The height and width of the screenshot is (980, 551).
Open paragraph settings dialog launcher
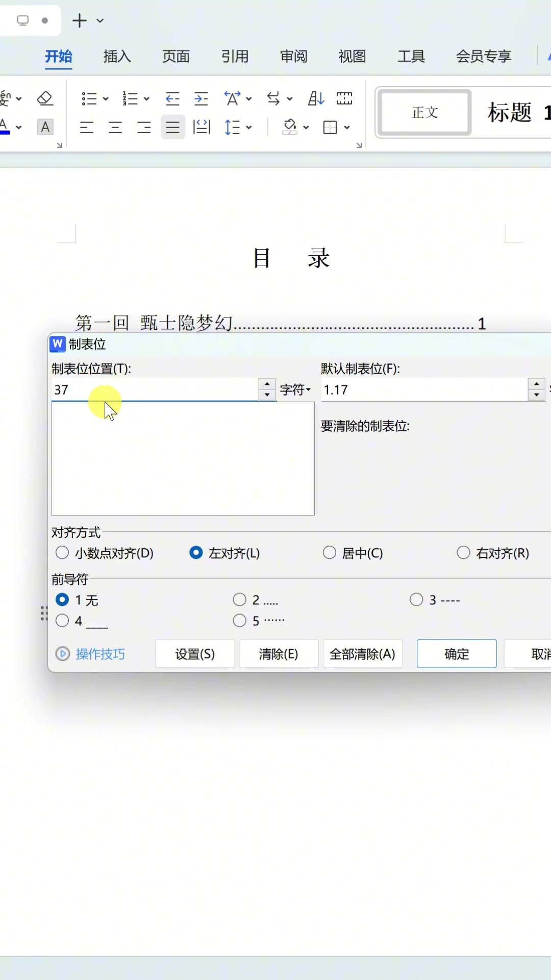click(359, 145)
